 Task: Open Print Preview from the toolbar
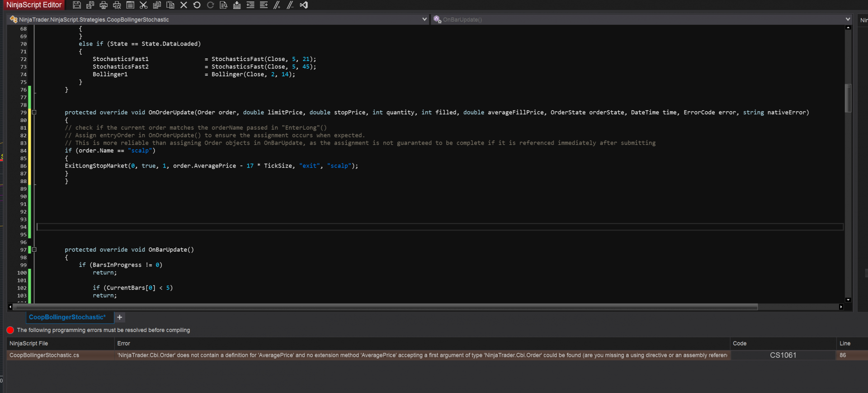[117, 5]
